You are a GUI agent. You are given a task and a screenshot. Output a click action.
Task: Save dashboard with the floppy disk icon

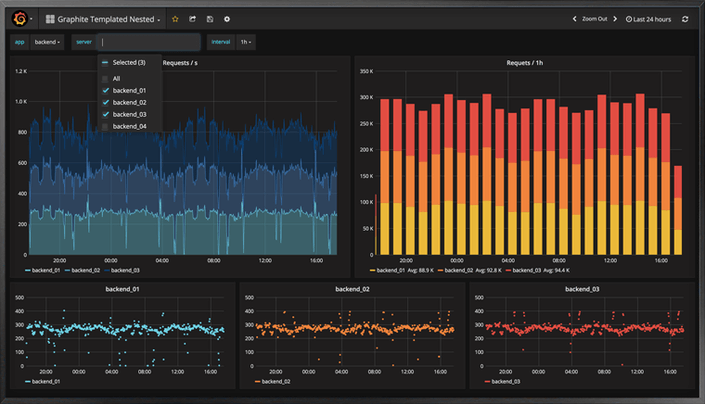(210, 19)
